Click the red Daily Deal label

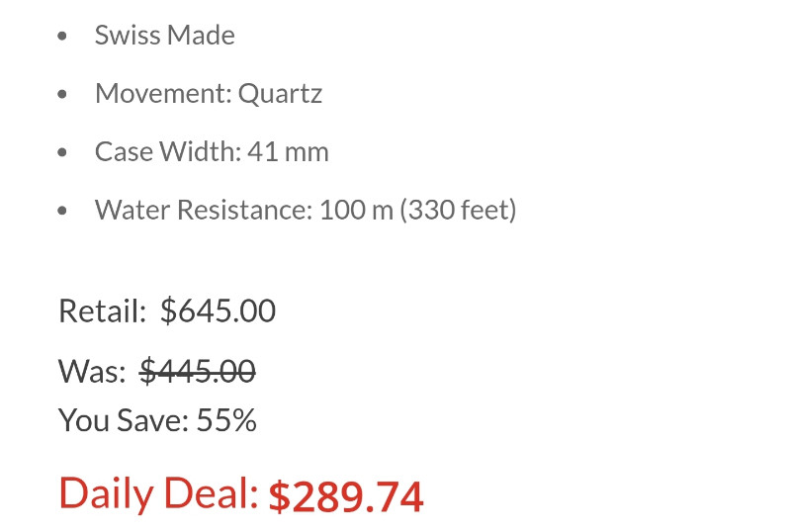(158, 493)
